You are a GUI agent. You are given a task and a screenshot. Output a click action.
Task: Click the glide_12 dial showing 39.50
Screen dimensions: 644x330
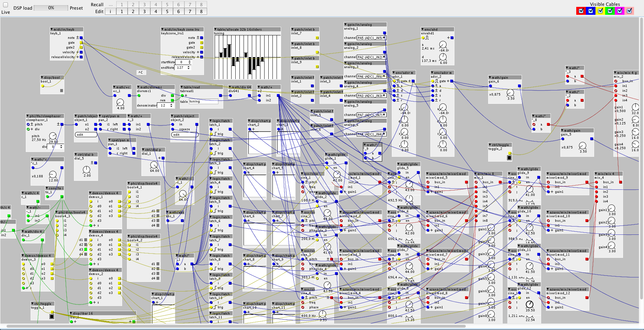529,304
